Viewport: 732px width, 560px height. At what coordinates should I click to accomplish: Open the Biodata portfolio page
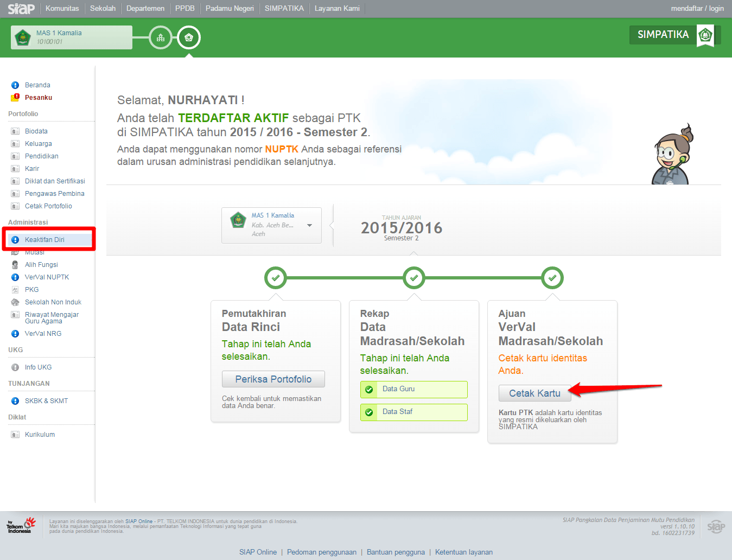(x=36, y=131)
